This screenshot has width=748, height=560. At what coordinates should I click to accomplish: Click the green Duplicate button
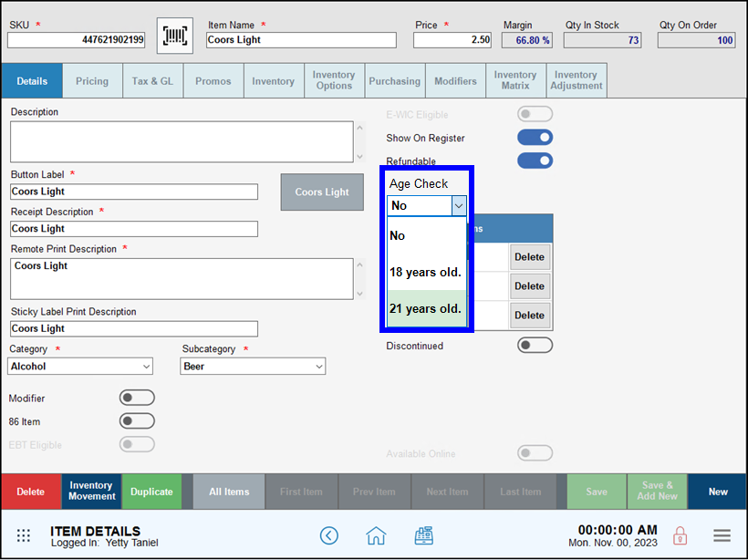click(151, 492)
